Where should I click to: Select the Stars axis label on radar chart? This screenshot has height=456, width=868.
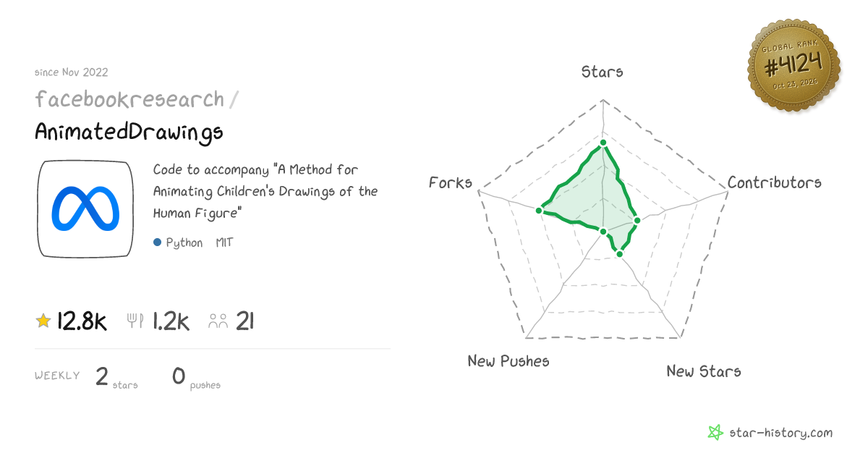[x=603, y=72]
